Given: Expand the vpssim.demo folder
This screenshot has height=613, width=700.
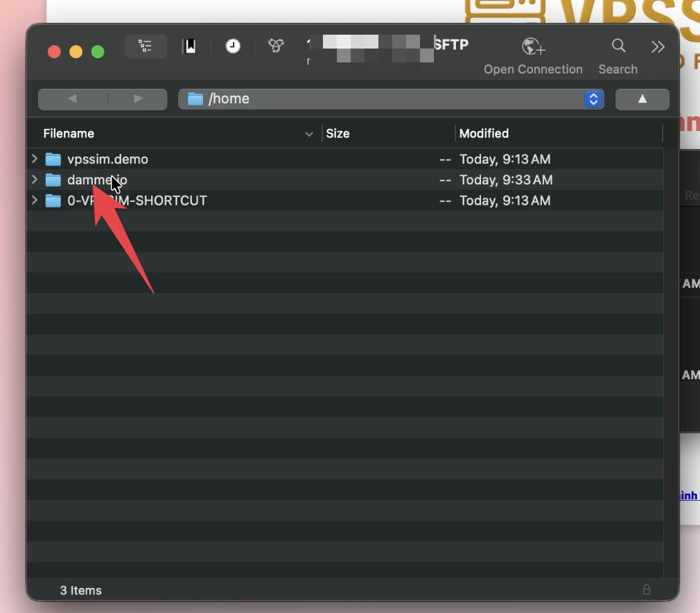Looking at the screenshot, I should (x=35, y=159).
